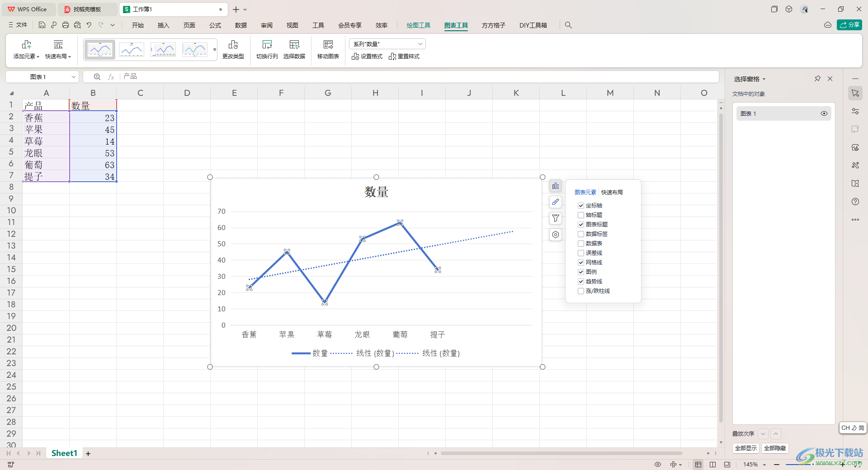Enable the 误差线 error bars checkbox

click(581, 253)
